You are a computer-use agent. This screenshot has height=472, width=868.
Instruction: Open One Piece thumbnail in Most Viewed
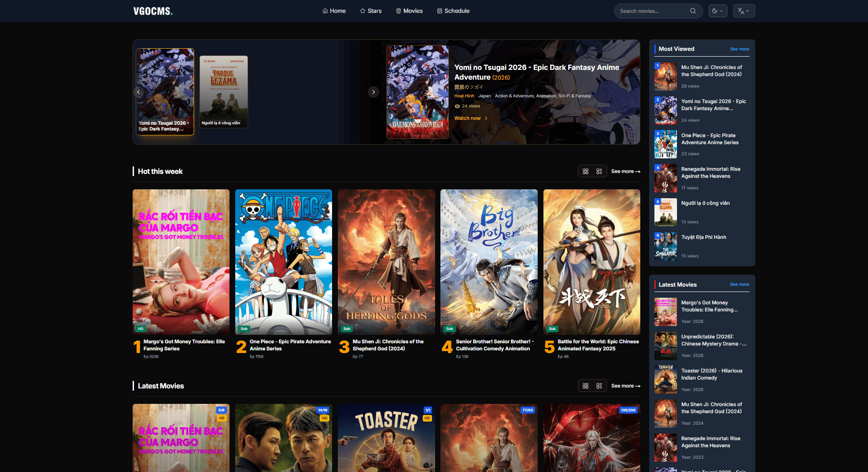pos(665,144)
